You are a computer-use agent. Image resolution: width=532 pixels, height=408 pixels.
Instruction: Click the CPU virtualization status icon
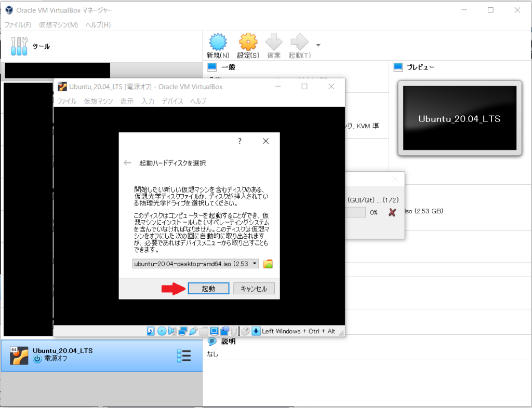click(x=234, y=331)
